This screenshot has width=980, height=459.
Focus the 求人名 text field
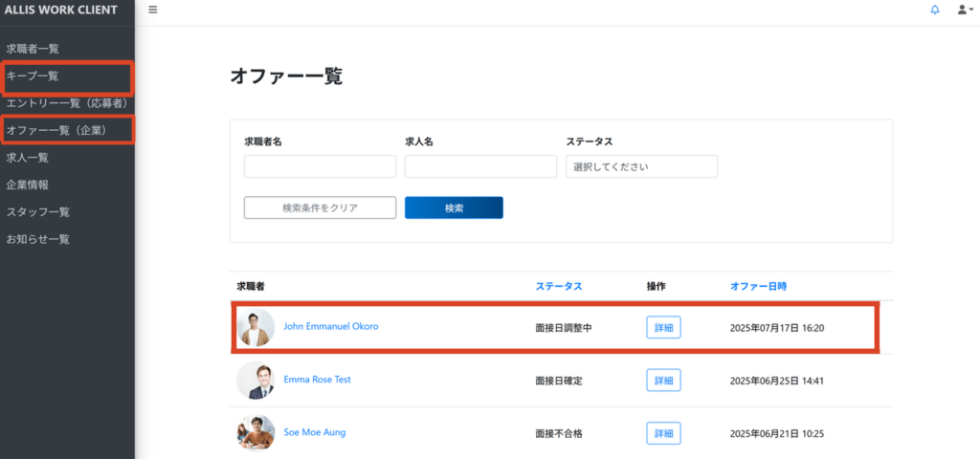click(480, 166)
